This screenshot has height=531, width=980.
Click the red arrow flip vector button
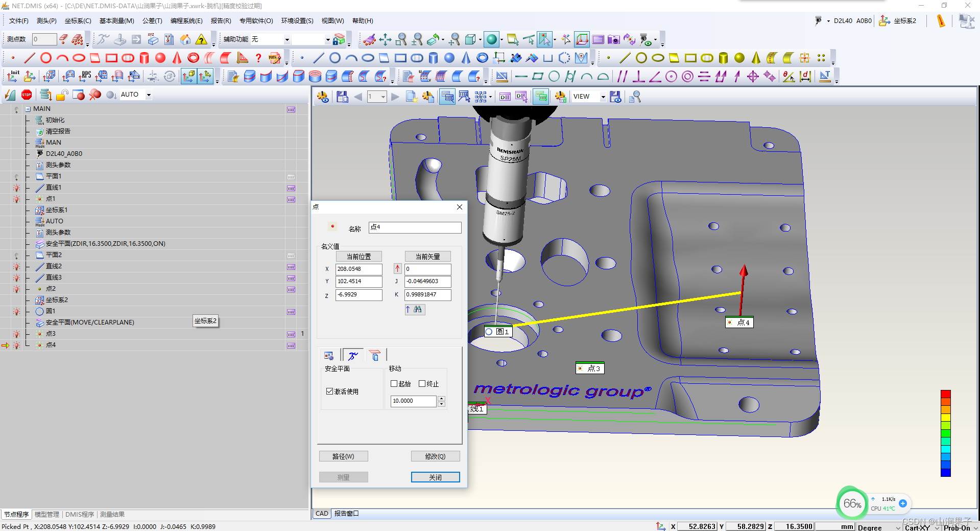click(397, 268)
